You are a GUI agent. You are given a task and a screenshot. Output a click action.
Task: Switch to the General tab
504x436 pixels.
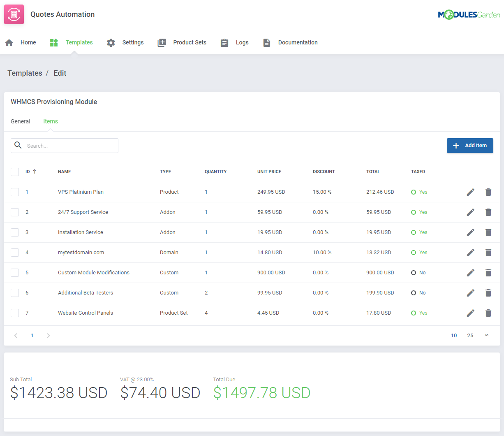21,121
